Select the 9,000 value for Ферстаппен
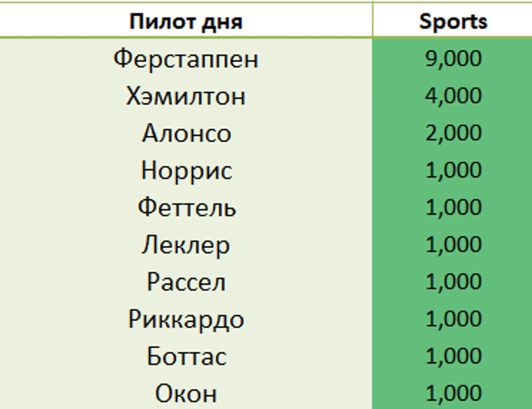 (453, 58)
